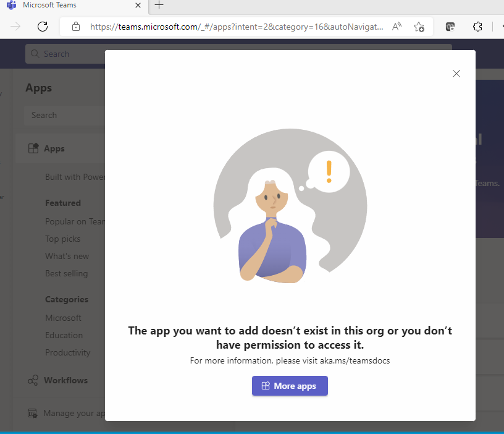
Task: Open Built with Power category
Action: pyautogui.click(x=75, y=177)
